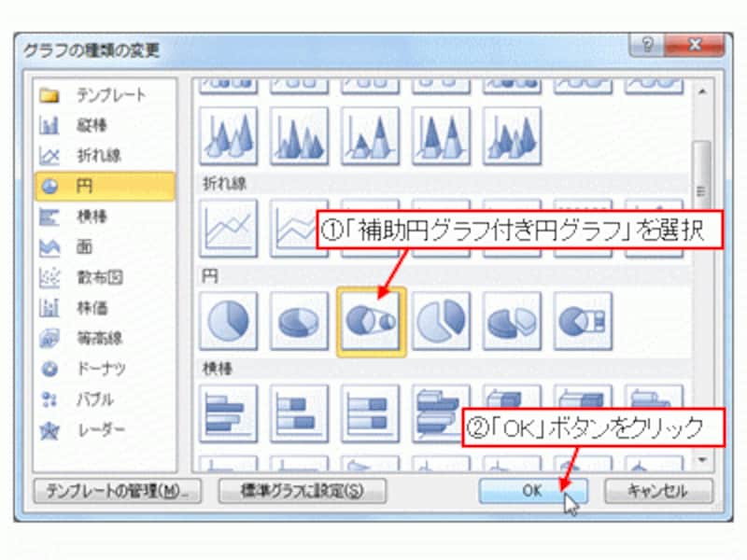Switch to 面 area chart category
The height and width of the screenshot is (560, 747).
click(105, 246)
